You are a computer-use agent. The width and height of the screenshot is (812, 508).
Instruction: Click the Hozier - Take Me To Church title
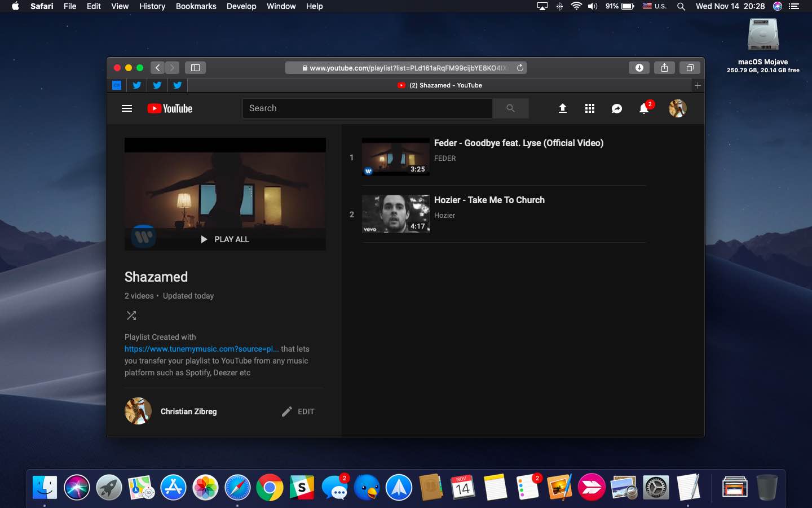[489, 200]
